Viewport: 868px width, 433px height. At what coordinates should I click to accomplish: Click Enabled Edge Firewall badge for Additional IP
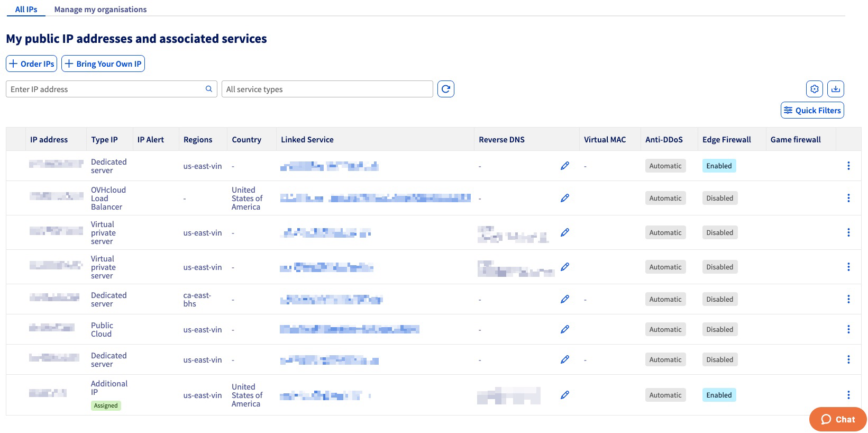tap(719, 395)
